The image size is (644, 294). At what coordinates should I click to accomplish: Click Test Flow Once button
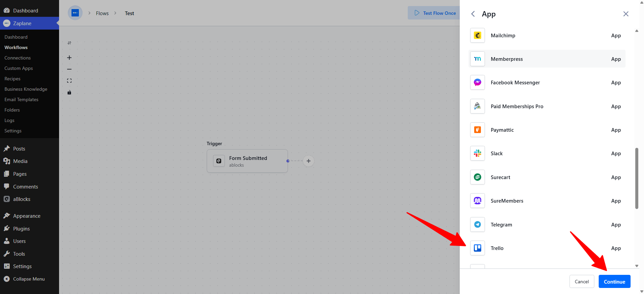pyautogui.click(x=435, y=13)
